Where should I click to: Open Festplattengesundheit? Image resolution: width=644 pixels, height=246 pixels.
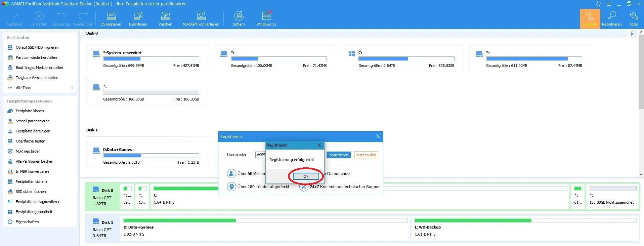[34, 212]
